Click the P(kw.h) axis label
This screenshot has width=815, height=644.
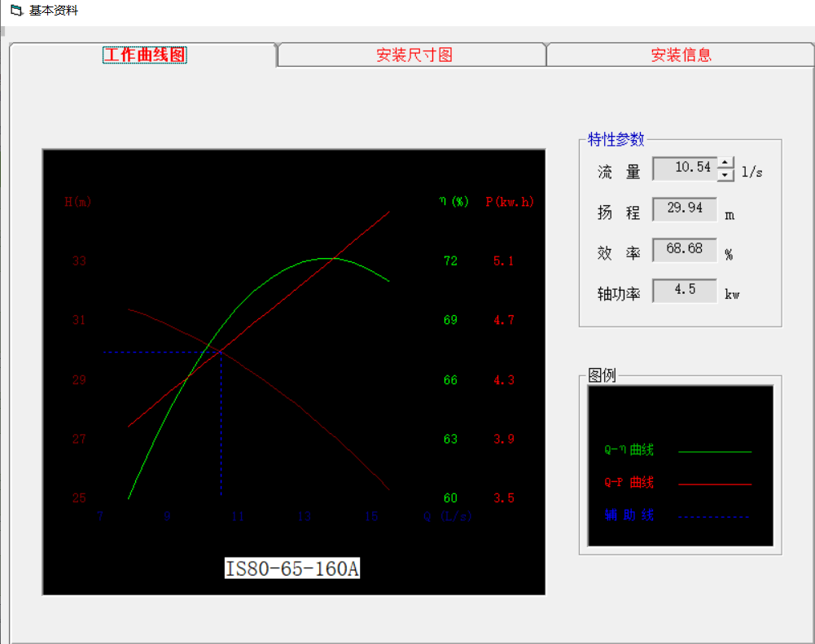510,202
